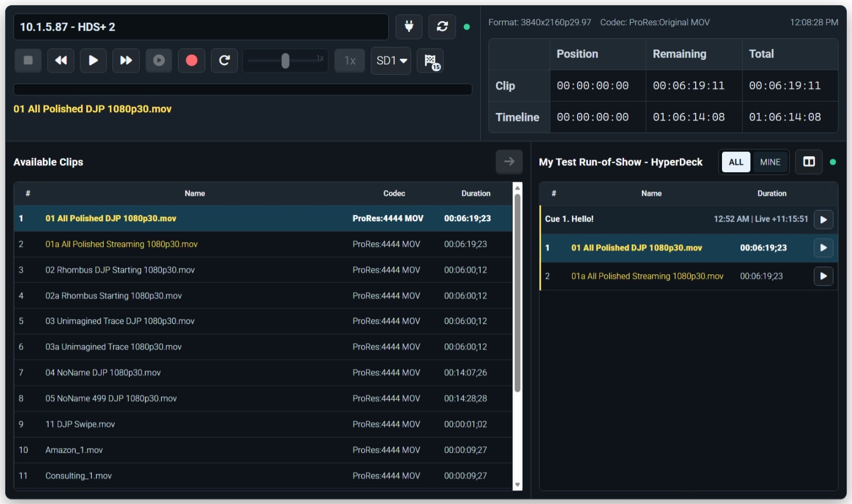This screenshot has width=852, height=504.
Task: Click the Duration column header in run-of-show
Action: (x=772, y=194)
